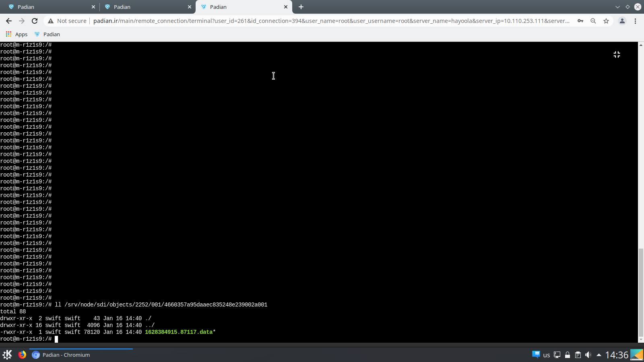The width and height of the screenshot is (644, 362).
Task: Click the terminal scrollbar thumb
Action: 641,292
